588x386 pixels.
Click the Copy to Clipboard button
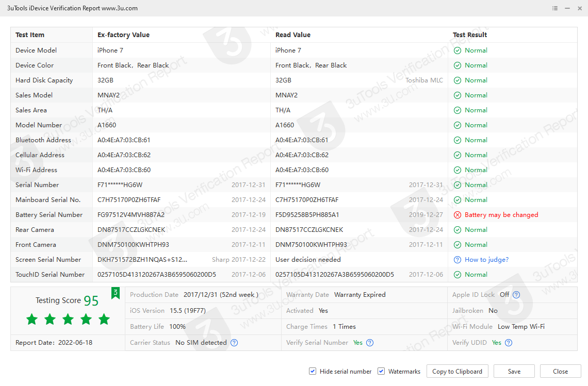click(x=457, y=372)
